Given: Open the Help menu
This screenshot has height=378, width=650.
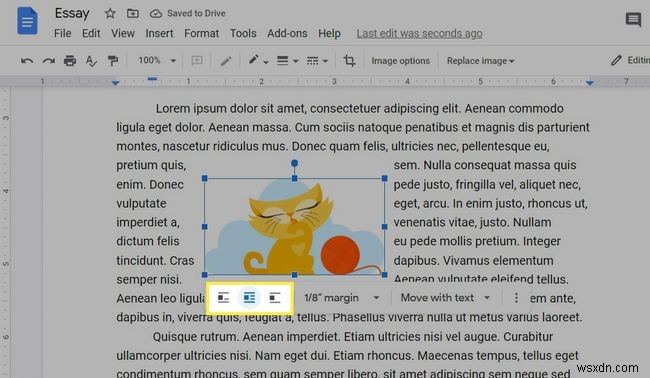Looking at the screenshot, I should tap(330, 33).
